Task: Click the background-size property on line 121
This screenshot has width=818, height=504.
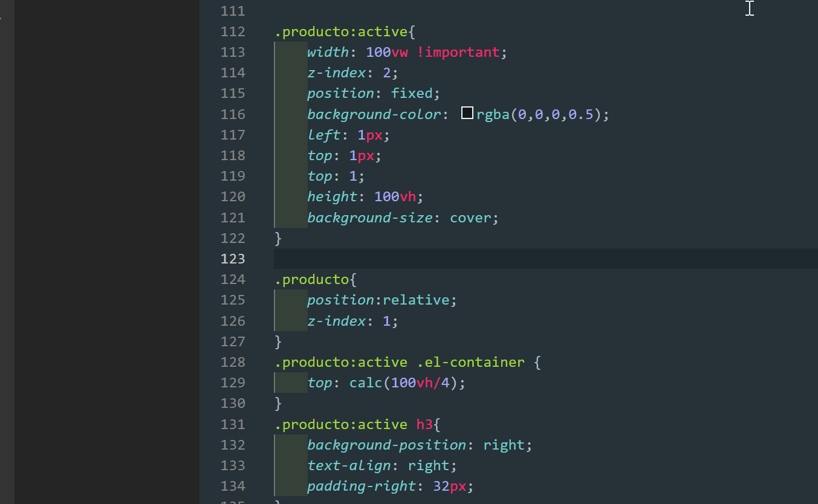Action: click(x=371, y=217)
